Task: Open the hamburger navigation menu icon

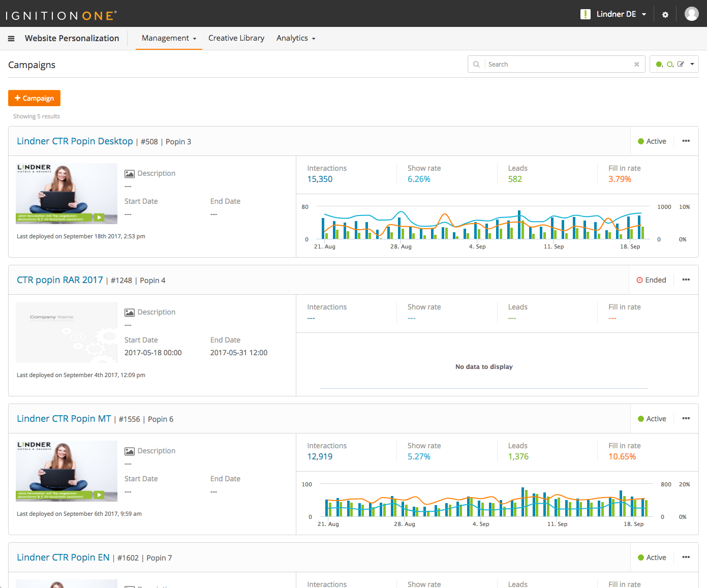Action: (x=11, y=38)
